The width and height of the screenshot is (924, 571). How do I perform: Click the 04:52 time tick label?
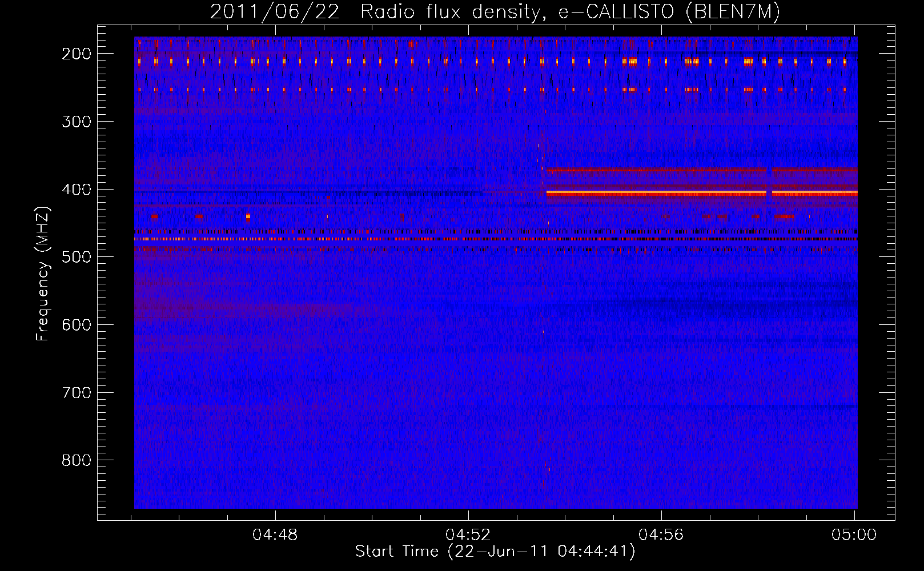[468, 535]
